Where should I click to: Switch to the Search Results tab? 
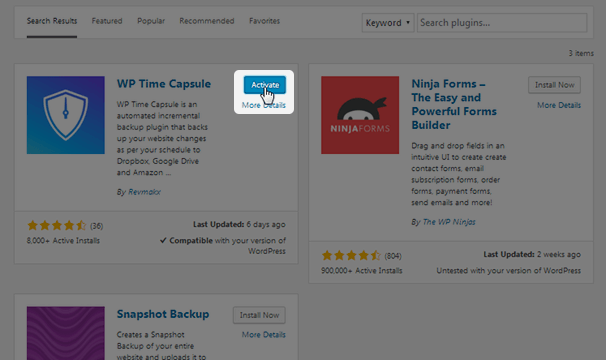click(52, 21)
